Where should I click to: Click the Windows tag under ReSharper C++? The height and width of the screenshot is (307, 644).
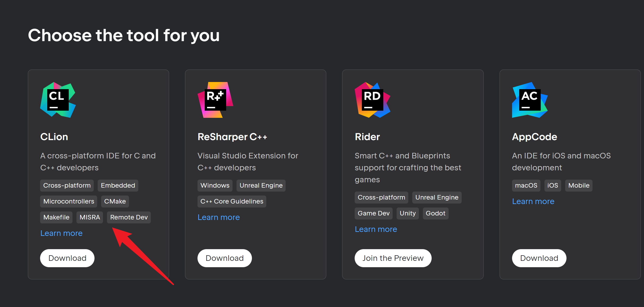tap(215, 185)
